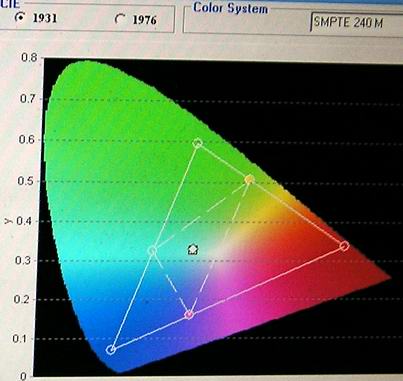Click the dashed line between cyan and yellow
Screen dimensions: 403x381
tap(201, 215)
